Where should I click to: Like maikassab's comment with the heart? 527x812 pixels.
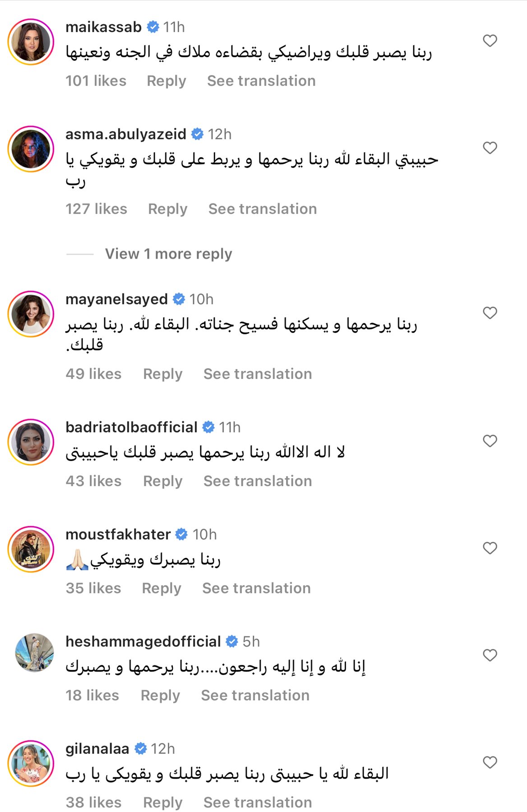click(490, 41)
